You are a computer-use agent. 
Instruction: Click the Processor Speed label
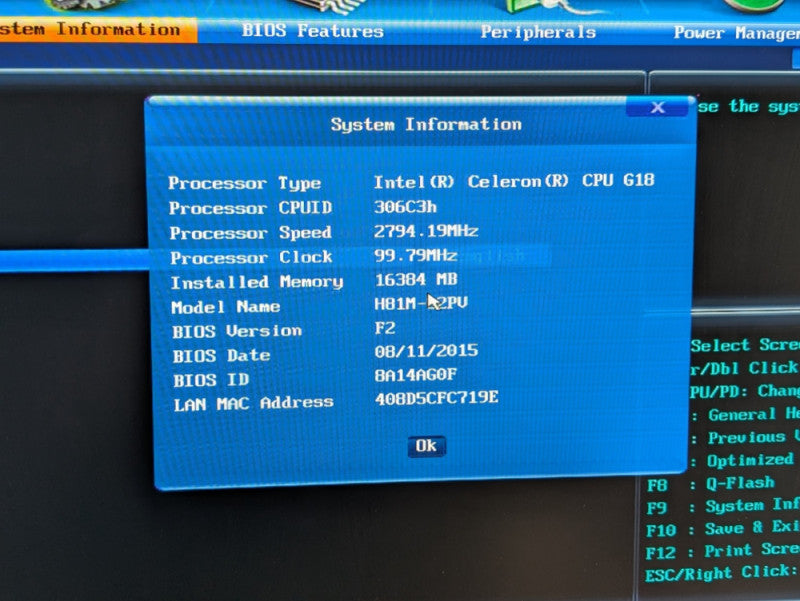[x=251, y=233]
